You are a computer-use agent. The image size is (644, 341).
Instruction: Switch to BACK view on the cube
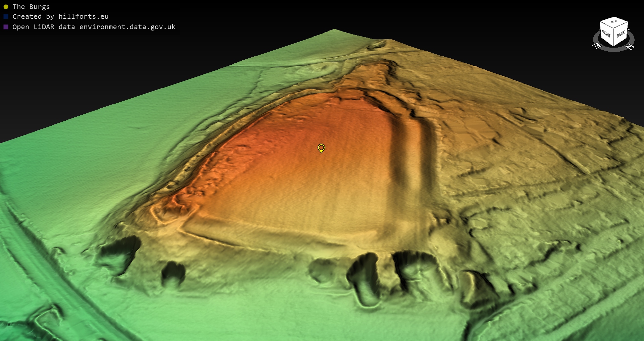pyautogui.click(x=621, y=34)
